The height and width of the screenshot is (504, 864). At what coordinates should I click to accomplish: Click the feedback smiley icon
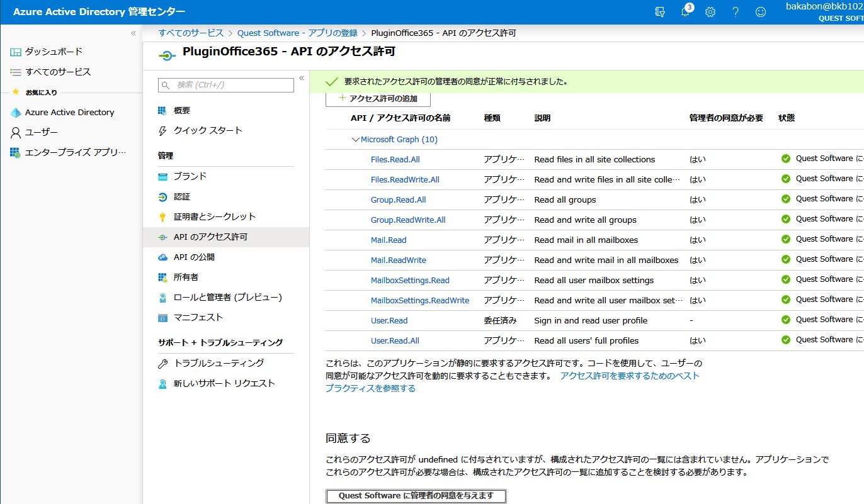pyautogui.click(x=761, y=12)
